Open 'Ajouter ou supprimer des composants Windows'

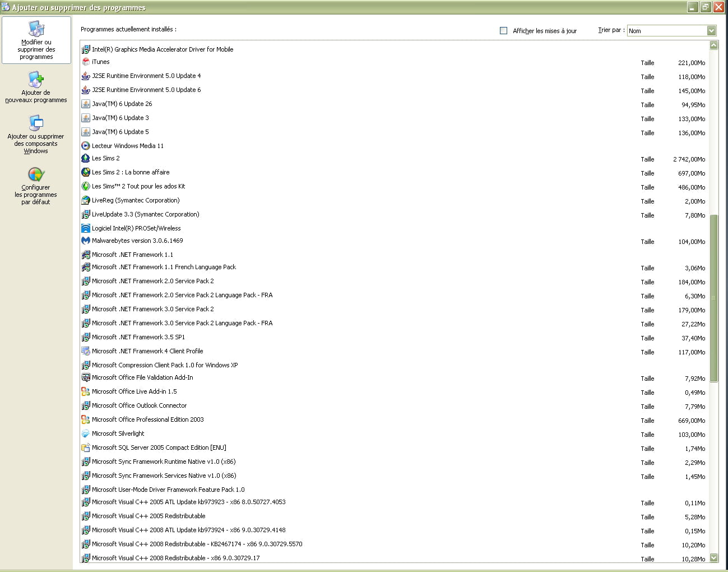(36, 135)
